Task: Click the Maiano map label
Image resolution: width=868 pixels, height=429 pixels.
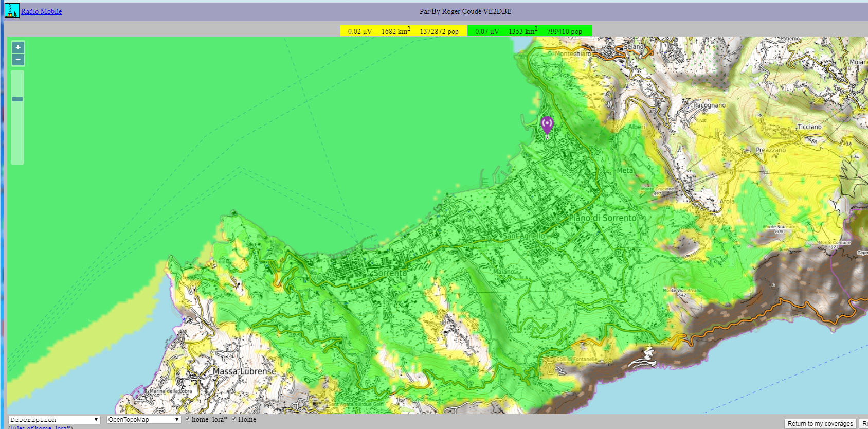Action: click(503, 271)
